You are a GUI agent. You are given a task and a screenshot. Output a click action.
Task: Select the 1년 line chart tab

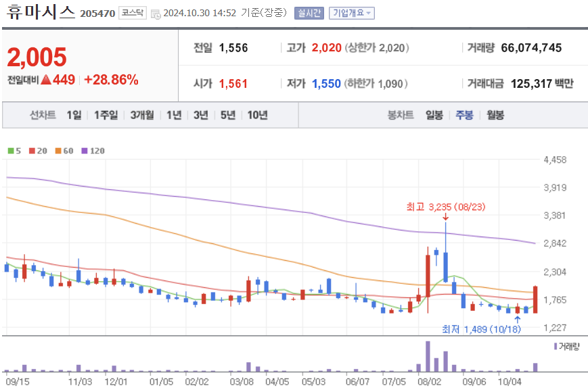(174, 115)
